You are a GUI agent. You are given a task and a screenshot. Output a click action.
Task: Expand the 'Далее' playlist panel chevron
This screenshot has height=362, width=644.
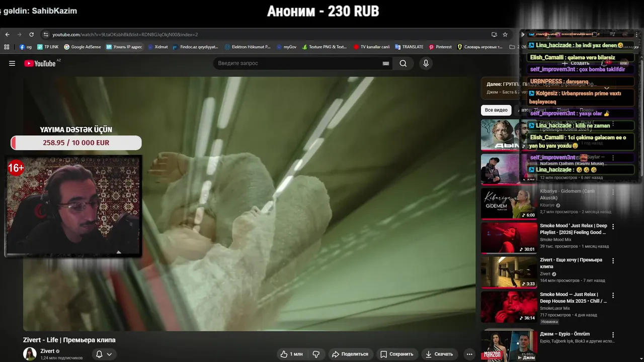(x=607, y=88)
